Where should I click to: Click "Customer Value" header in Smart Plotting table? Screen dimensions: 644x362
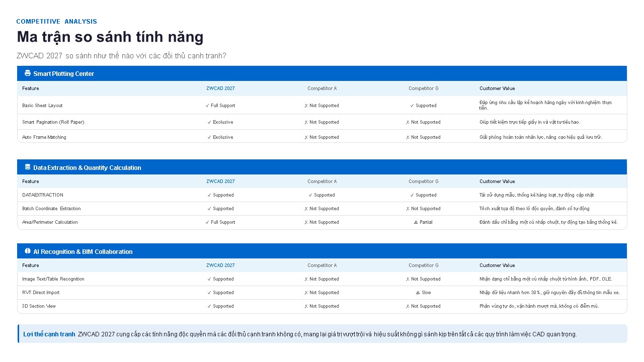pos(497,88)
